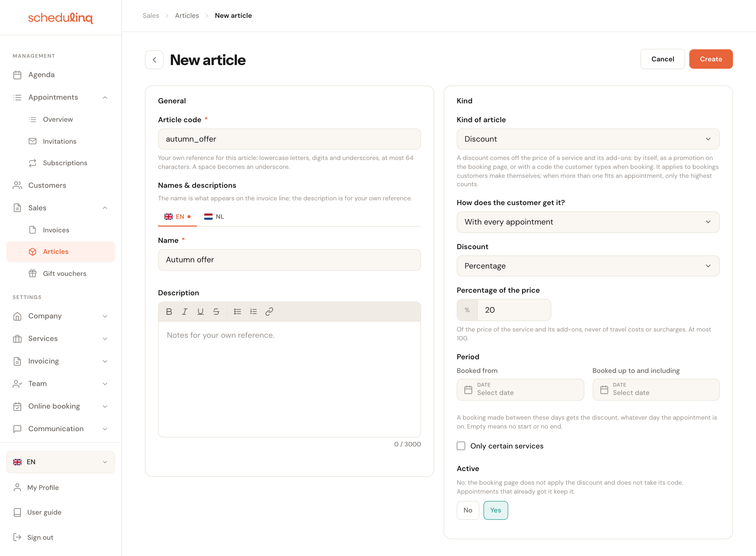Viewport: 756px width, 556px height.
Task: Click the Percentage of the price field
Action: [514, 310]
